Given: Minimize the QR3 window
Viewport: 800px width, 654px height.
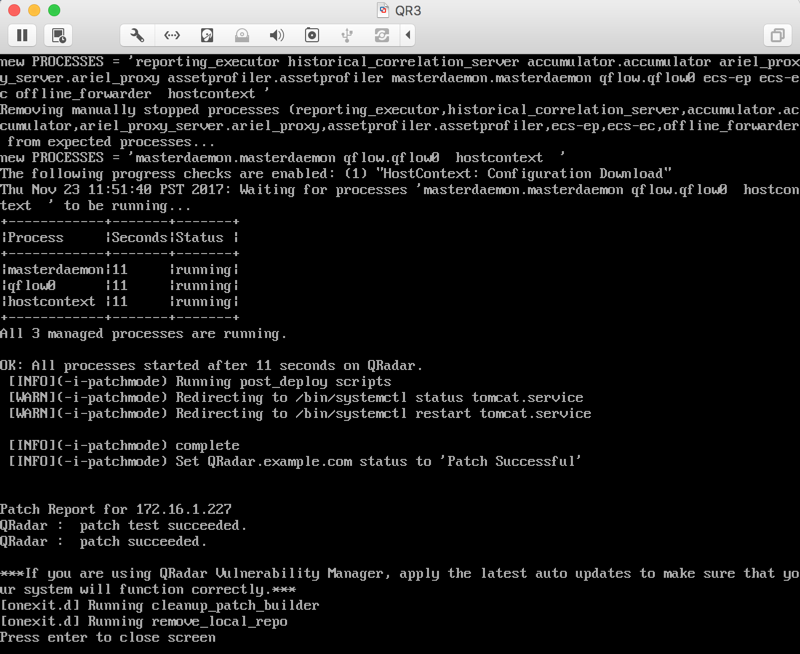Looking at the screenshot, I should tap(34, 10).
